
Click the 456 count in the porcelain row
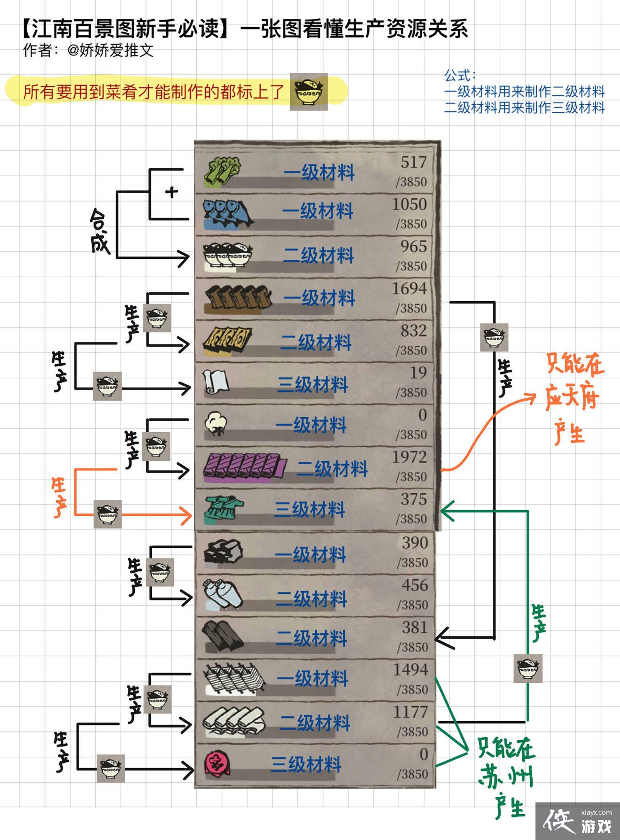[414, 585]
